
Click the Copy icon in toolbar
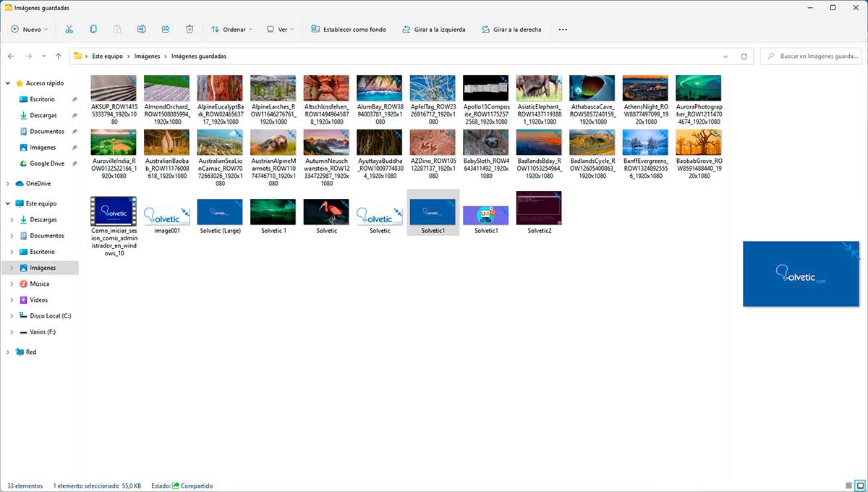(x=93, y=30)
